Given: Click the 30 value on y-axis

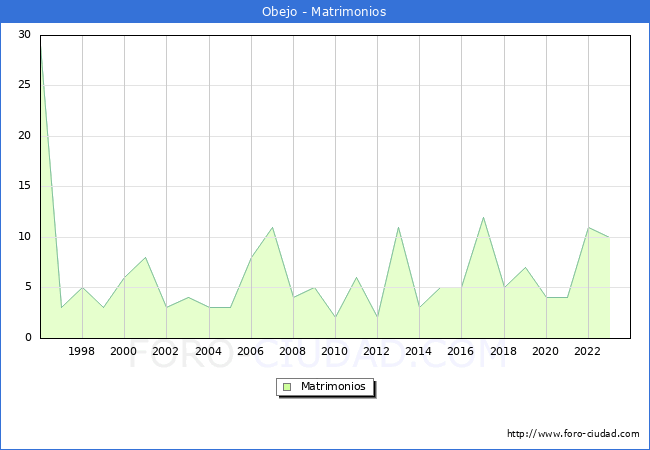Looking at the screenshot, I should click(24, 35).
